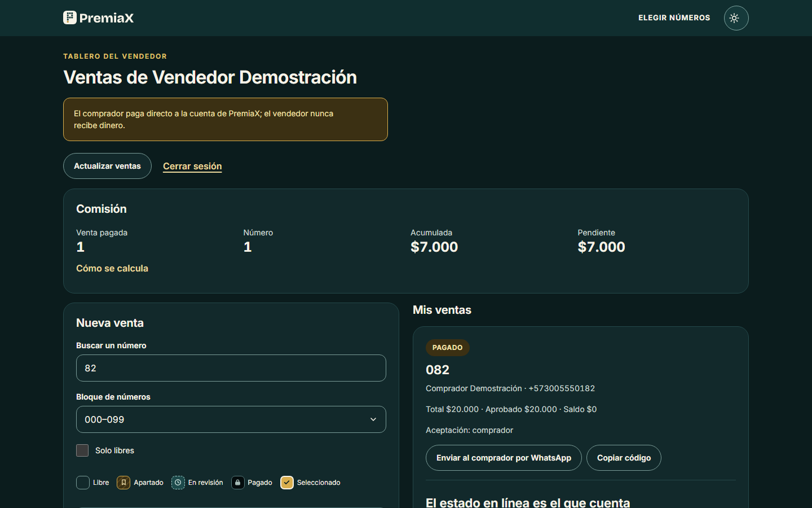Image resolution: width=812 pixels, height=508 pixels.
Task: Click Enviar al comprador por WhatsApp
Action: click(x=504, y=458)
